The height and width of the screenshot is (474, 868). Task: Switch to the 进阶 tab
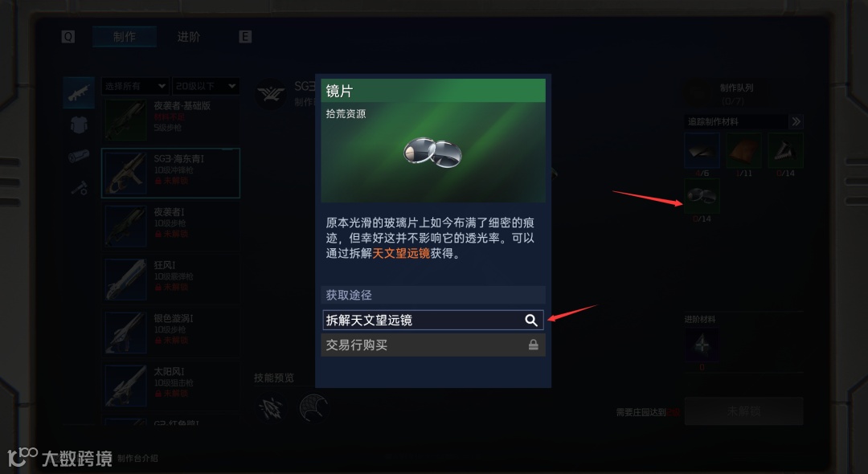point(189,36)
